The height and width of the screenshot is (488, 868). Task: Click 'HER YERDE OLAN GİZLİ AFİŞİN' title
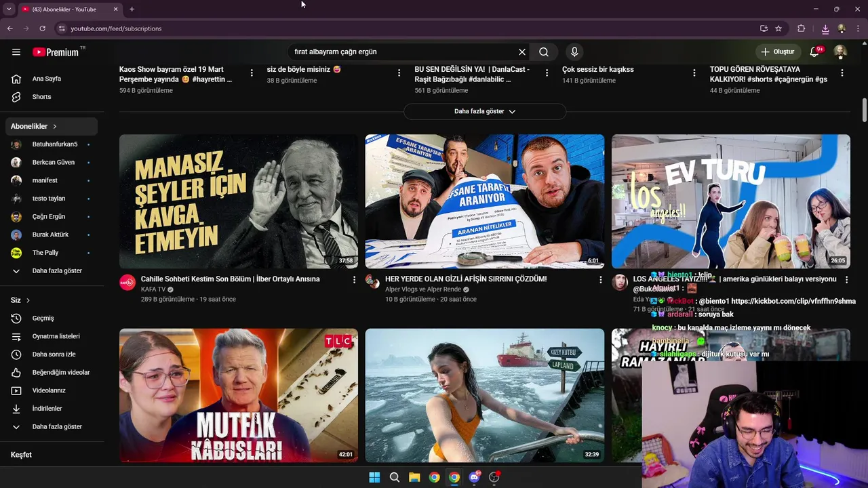(466, 279)
